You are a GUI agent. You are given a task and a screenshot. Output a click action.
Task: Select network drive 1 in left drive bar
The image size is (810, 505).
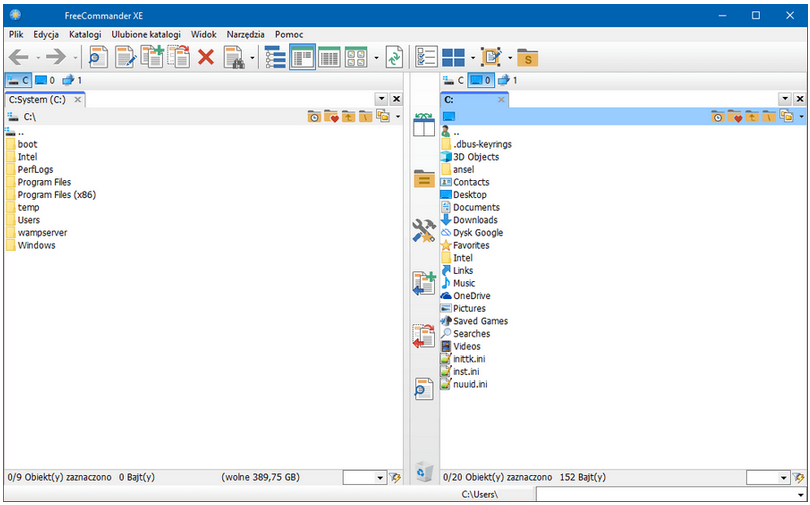(72, 80)
